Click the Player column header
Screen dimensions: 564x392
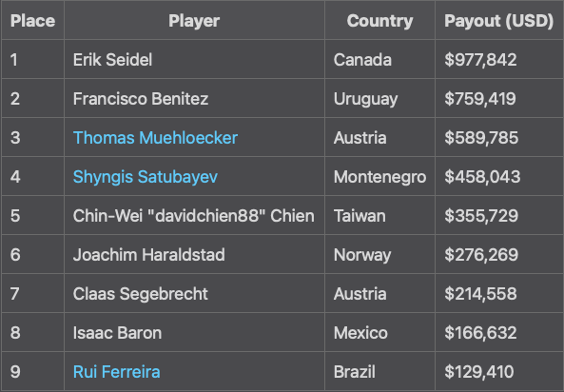coord(194,20)
